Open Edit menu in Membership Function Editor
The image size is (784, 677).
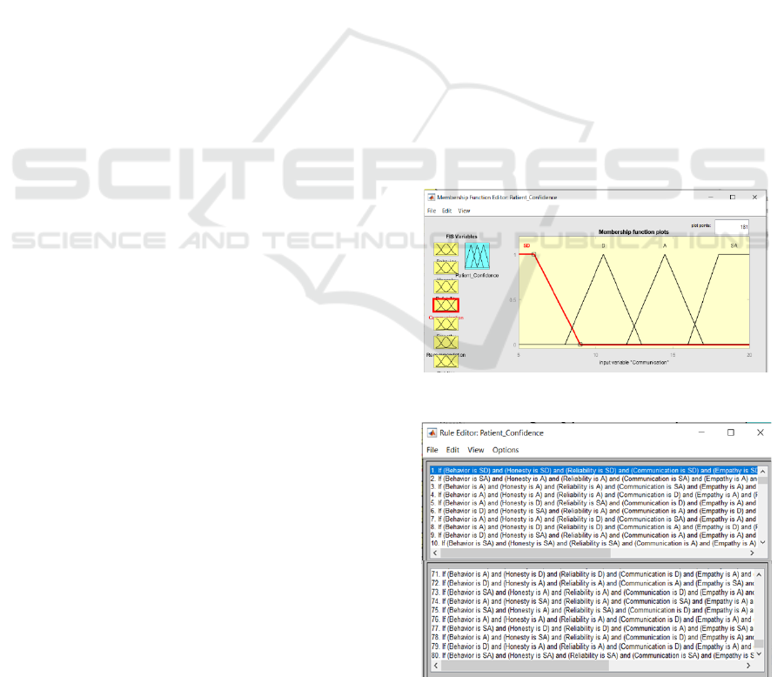[446, 211]
